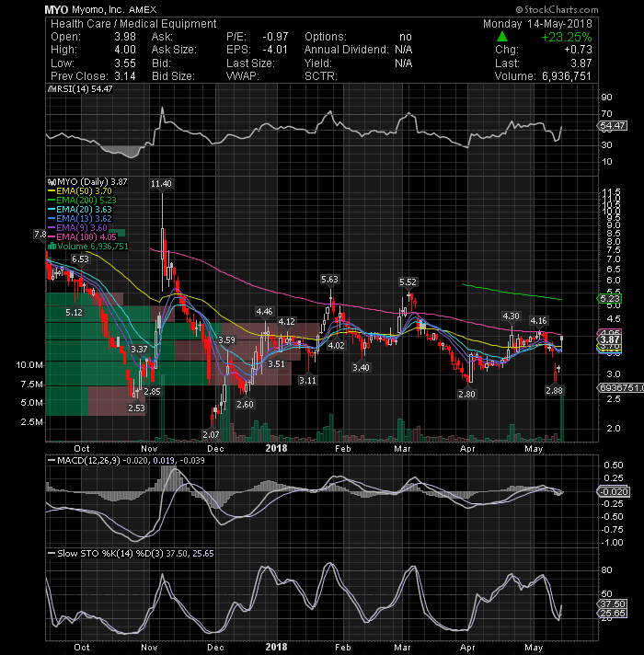Click the Prev Close 3.14 value

[x=125, y=76]
